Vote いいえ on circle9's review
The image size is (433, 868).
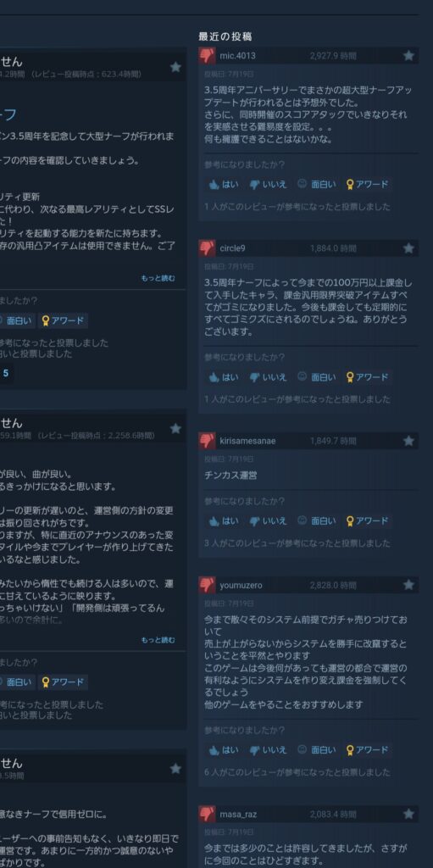coord(268,377)
